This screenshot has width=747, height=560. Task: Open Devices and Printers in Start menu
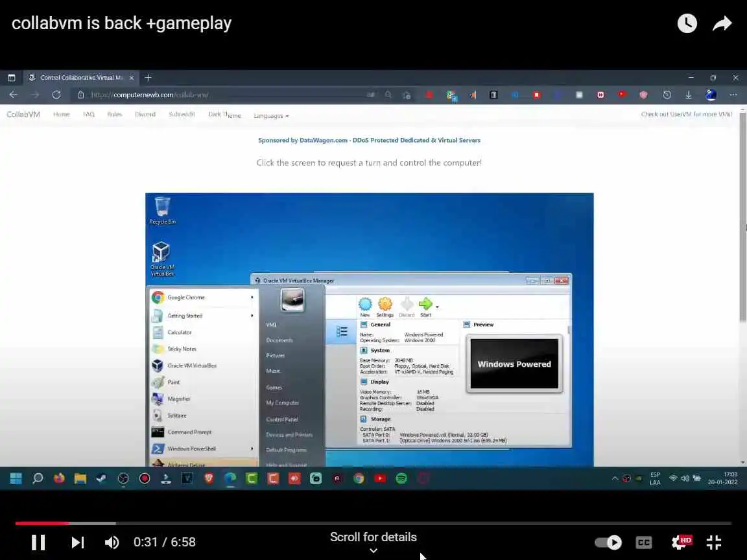click(x=289, y=435)
